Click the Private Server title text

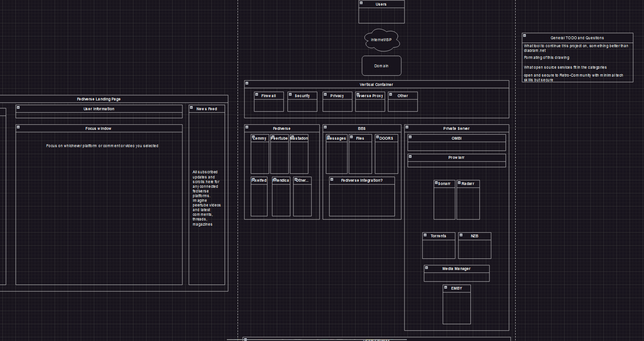click(456, 128)
